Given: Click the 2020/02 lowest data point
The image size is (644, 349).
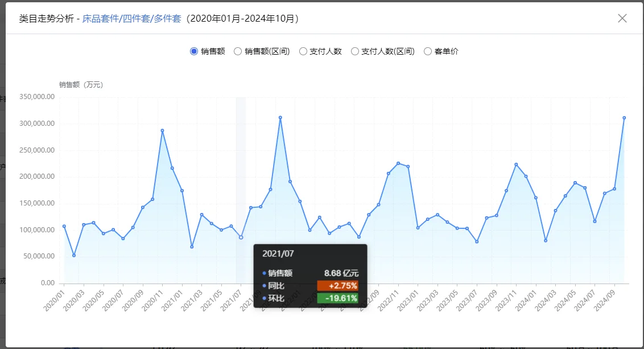Looking at the screenshot, I should tap(74, 255).
